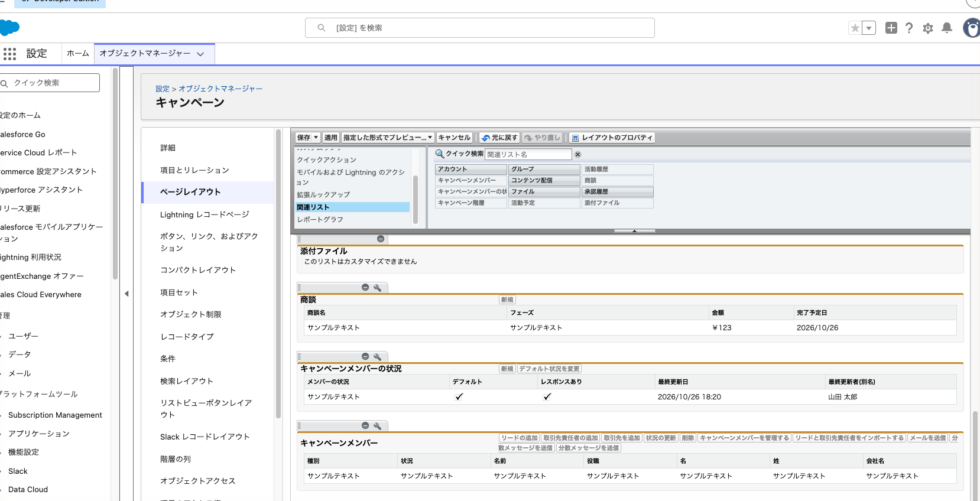Remove the キャンペーンメンバーの状況 related list
Viewport: 980px width, 501px height.
pyautogui.click(x=365, y=357)
